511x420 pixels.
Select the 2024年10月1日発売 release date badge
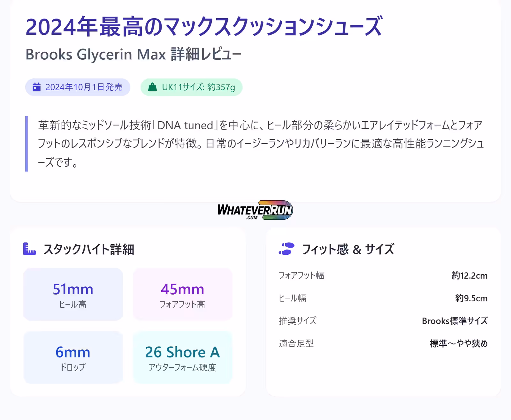pos(78,87)
